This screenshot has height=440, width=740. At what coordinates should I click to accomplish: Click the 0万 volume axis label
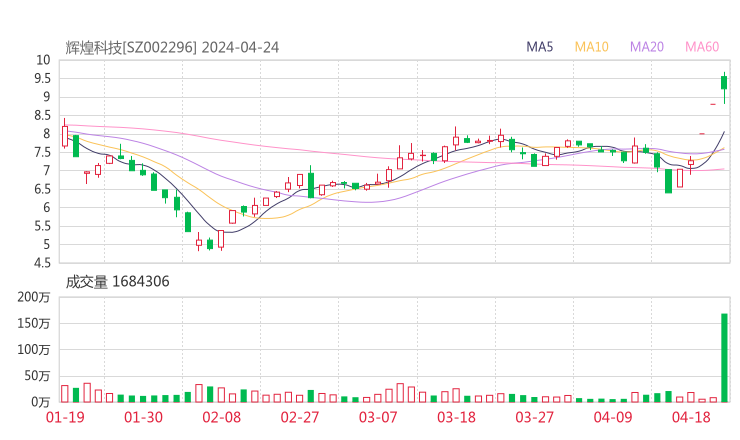(x=40, y=402)
